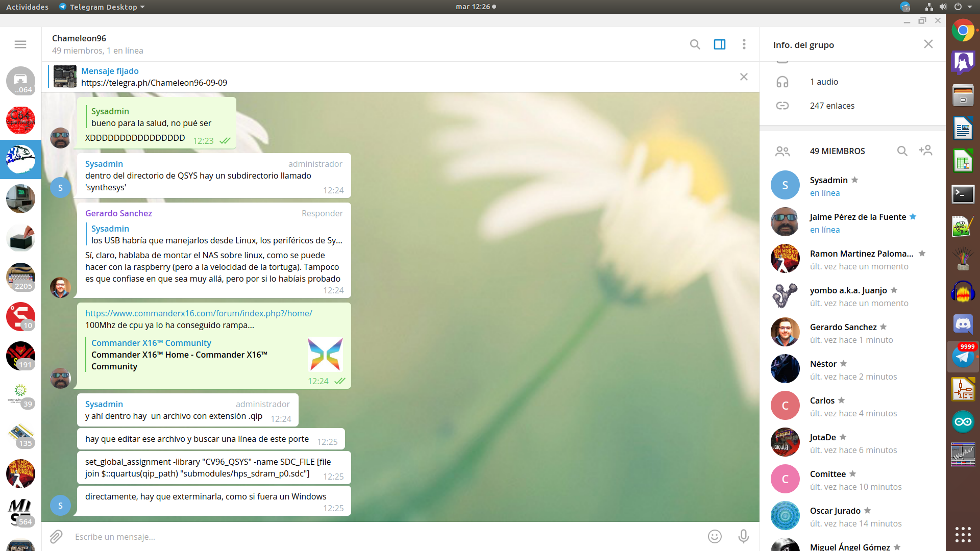
Task: Open the 247 enlaces shared links
Action: (x=831, y=106)
